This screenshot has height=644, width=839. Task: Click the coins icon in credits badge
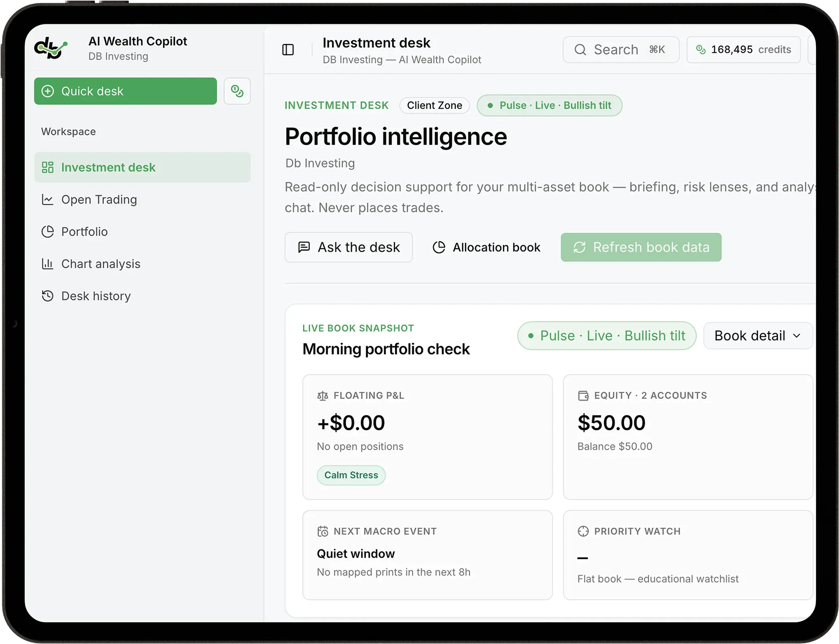(701, 50)
